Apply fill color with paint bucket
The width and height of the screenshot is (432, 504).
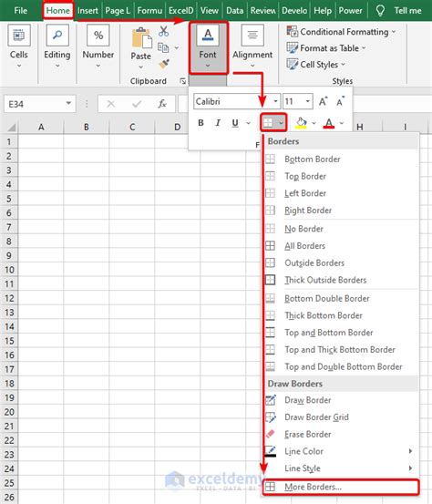tap(301, 123)
